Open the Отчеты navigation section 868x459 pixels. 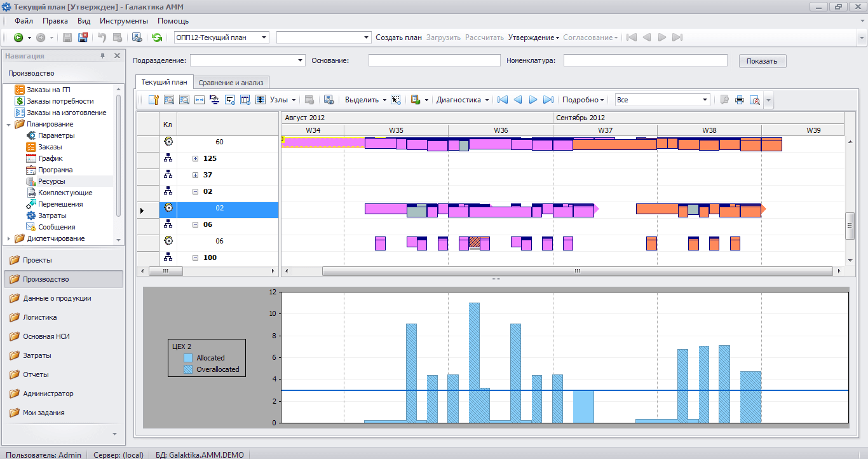click(x=64, y=374)
